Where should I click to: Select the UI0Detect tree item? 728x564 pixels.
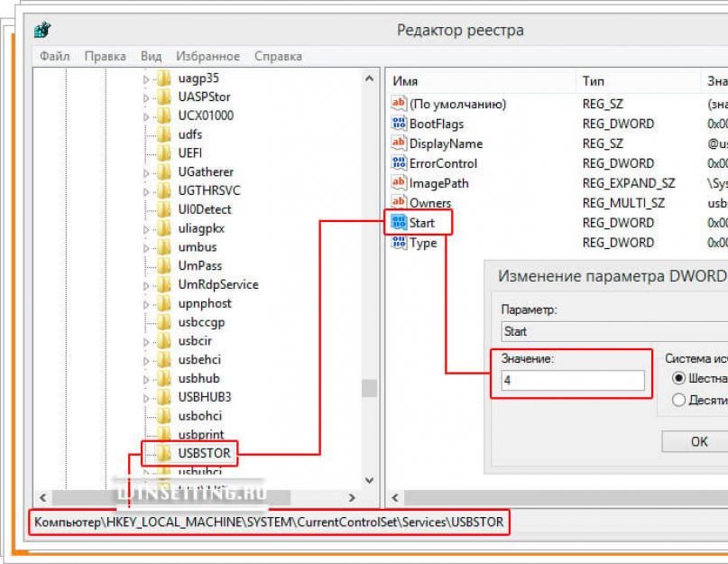pyautogui.click(x=205, y=209)
